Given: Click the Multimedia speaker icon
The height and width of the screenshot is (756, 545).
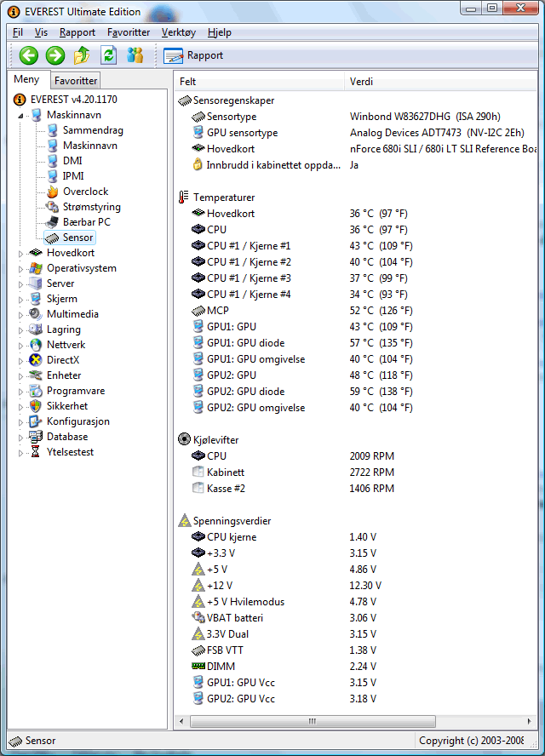Looking at the screenshot, I should pos(36,314).
